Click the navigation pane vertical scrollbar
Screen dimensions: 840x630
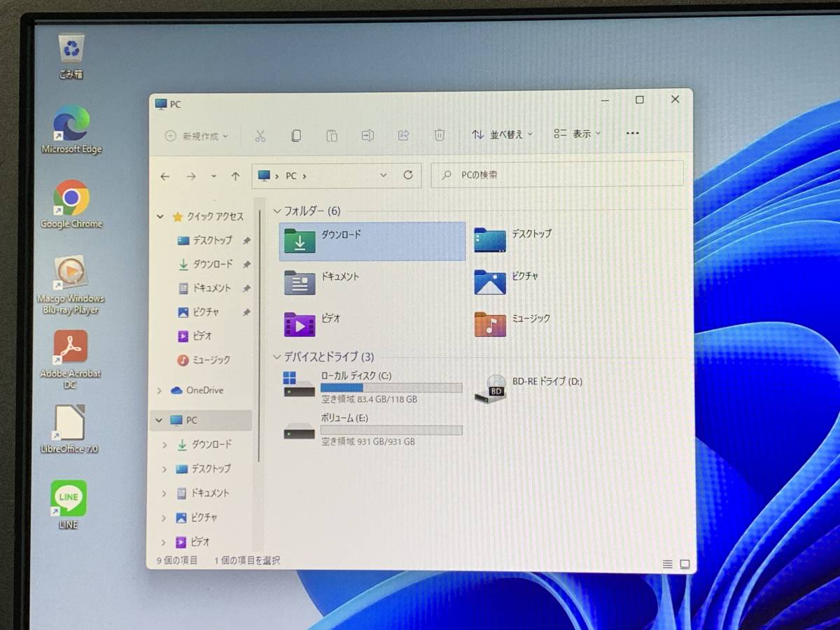(258, 336)
